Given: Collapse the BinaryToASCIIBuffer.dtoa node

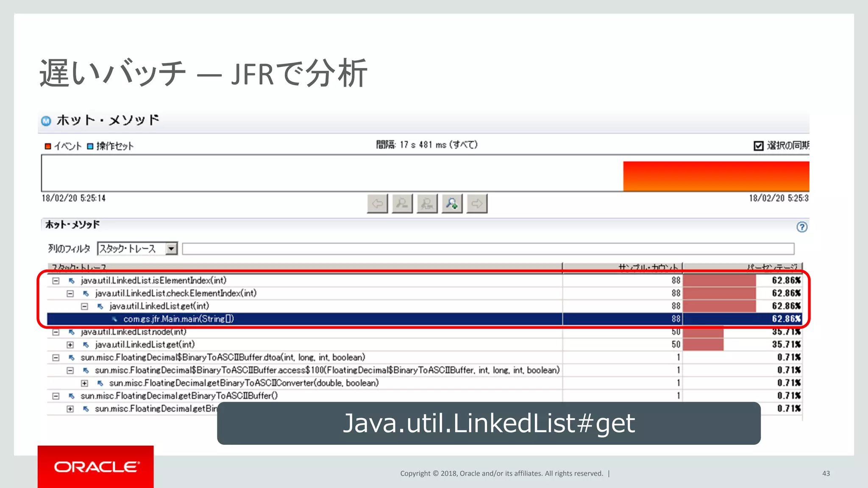Looking at the screenshot, I should click(56, 358).
